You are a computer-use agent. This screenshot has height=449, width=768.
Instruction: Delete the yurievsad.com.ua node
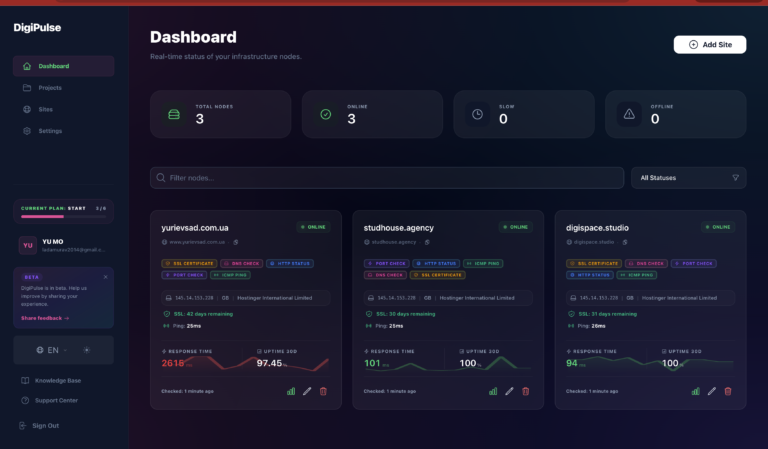pos(323,391)
